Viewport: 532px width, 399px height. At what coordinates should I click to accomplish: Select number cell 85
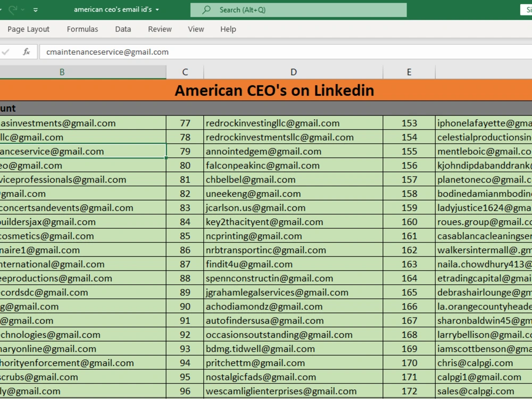pyautogui.click(x=185, y=236)
